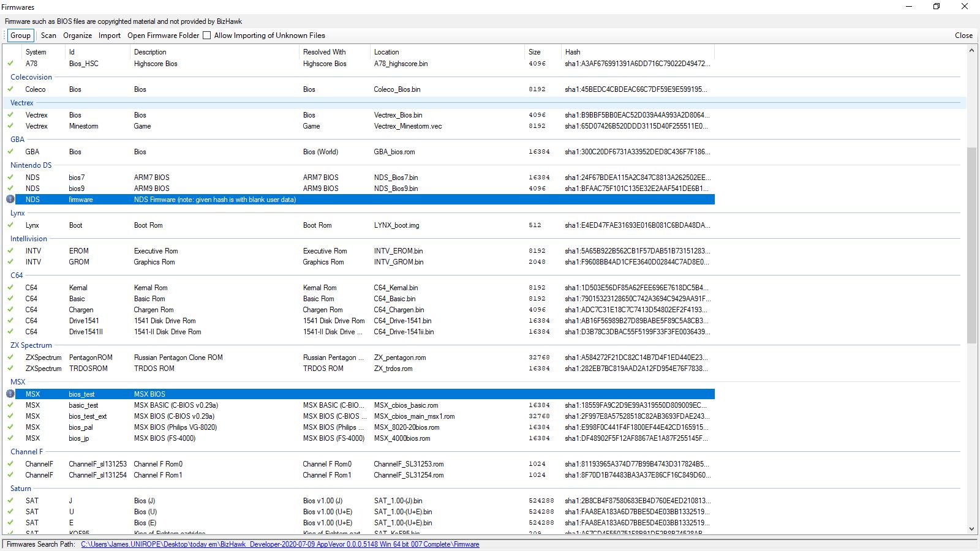Scan the firmware folder
980x551 pixels.
coord(48,36)
